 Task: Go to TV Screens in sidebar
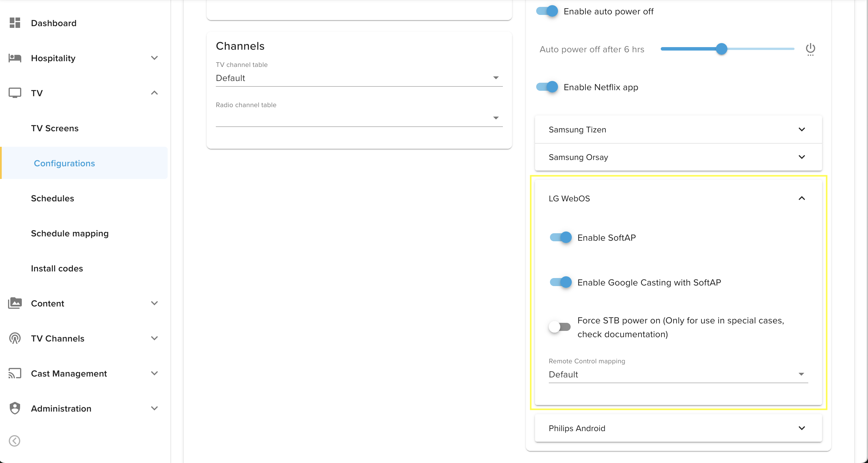[x=55, y=128]
